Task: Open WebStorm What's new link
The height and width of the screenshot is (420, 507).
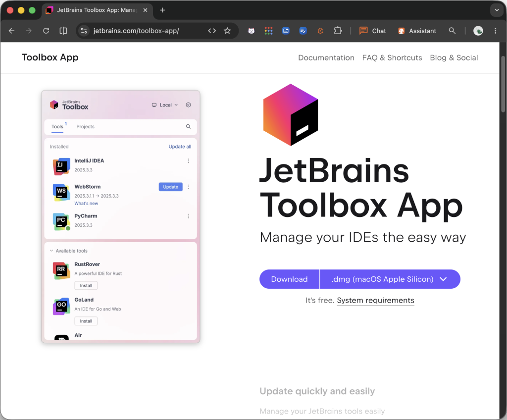Action: tap(86, 203)
